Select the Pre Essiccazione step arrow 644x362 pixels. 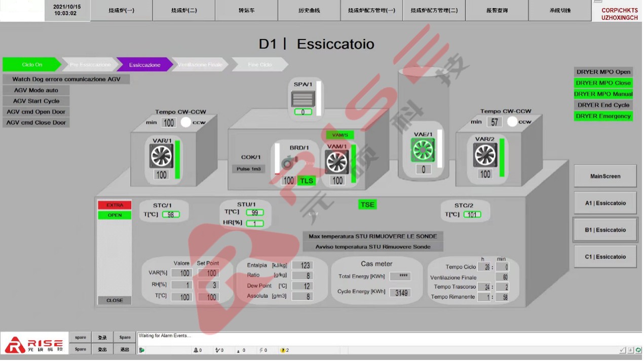point(90,65)
